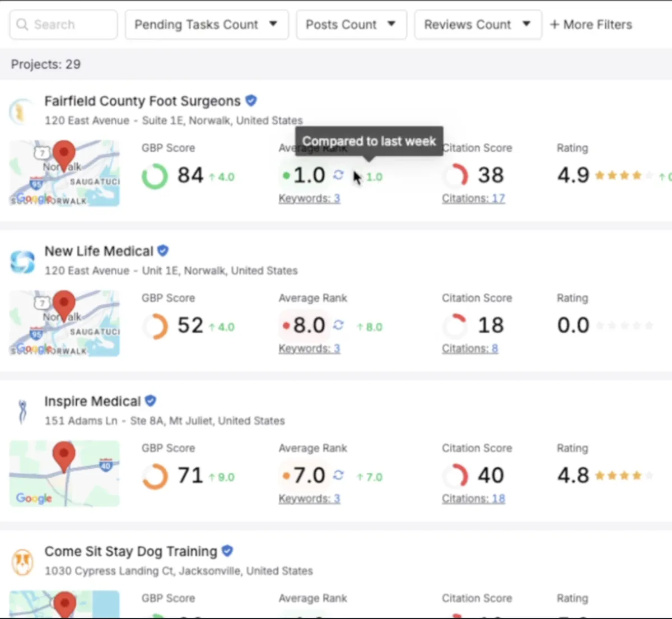The height and width of the screenshot is (619, 672).
Task: Open the Pending Tasks Count dropdown
Action: pos(207,25)
